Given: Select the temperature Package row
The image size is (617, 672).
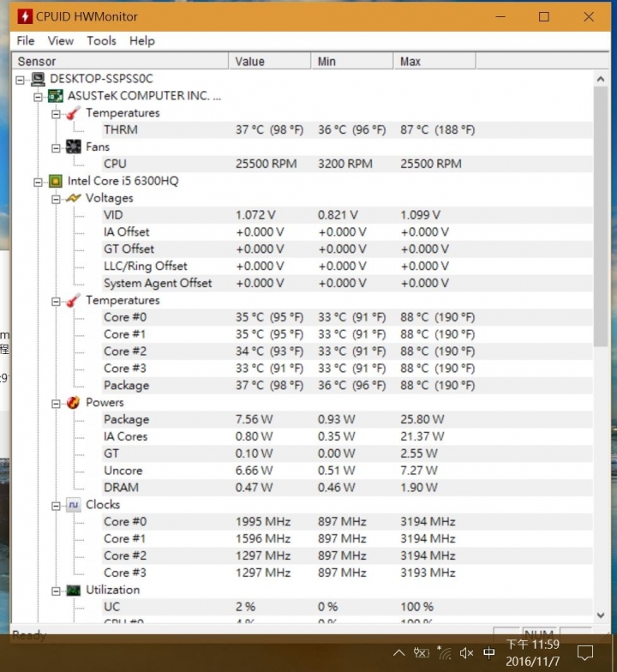Looking at the screenshot, I should click(347, 386).
